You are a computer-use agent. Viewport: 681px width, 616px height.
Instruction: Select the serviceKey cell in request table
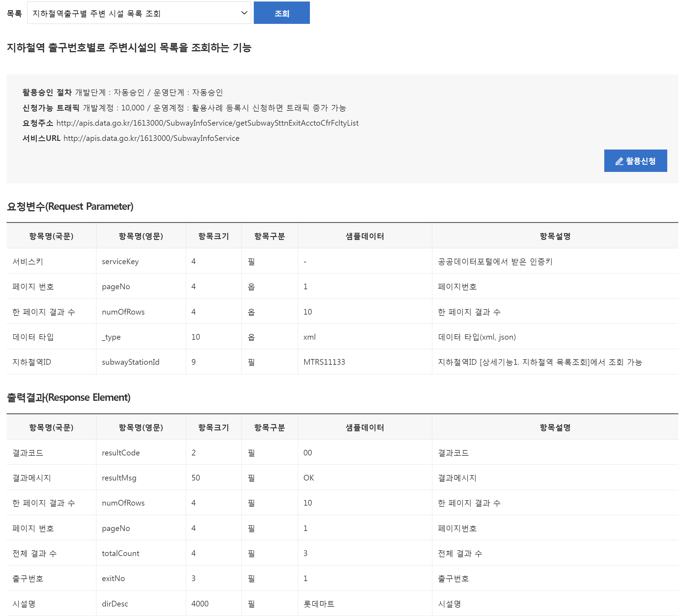pyautogui.click(x=120, y=261)
